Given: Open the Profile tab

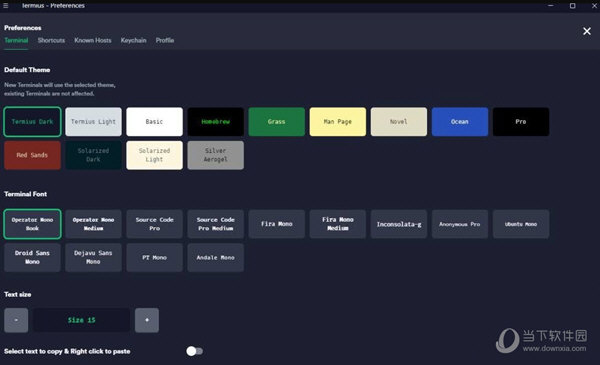Looking at the screenshot, I should [x=165, y=40].
